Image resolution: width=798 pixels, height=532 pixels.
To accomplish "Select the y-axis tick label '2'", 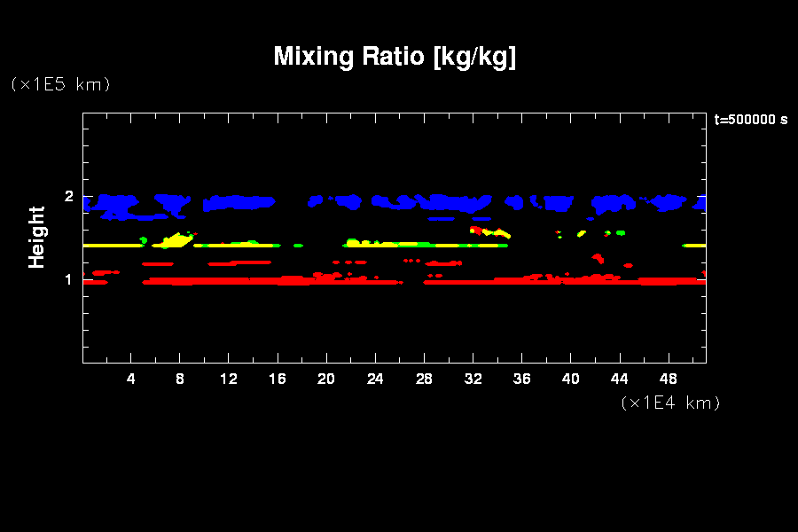I will coord(67,197).
